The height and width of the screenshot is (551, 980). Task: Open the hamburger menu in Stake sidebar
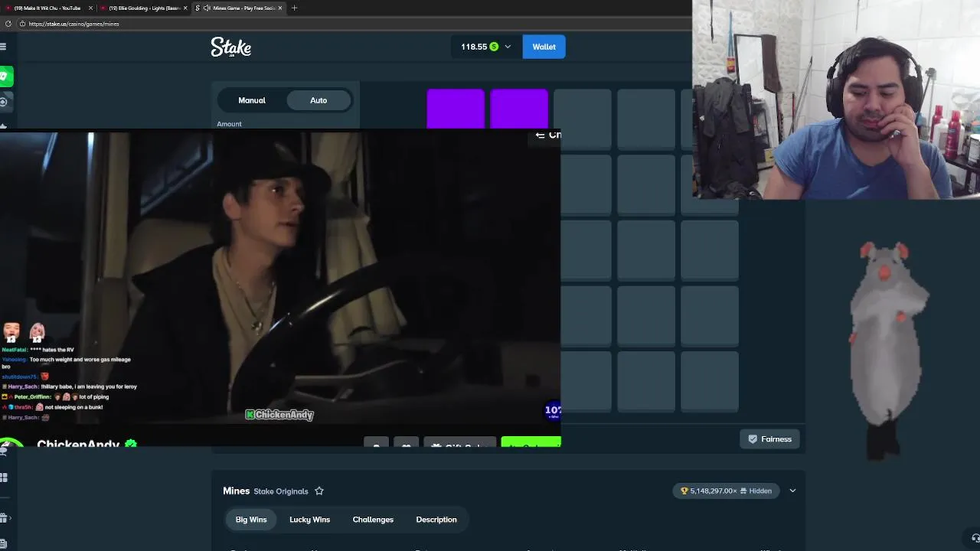click(3, 47)
